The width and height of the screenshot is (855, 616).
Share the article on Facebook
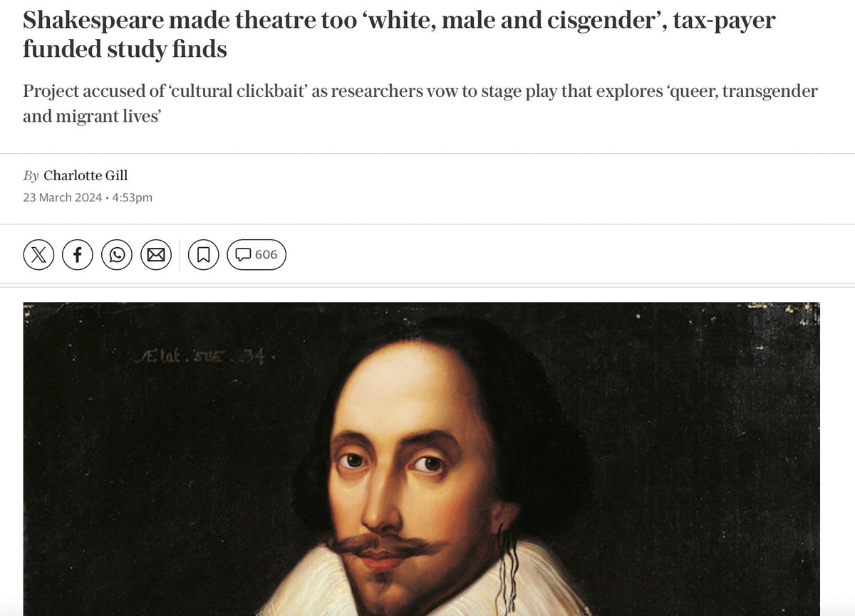point(78,254)
